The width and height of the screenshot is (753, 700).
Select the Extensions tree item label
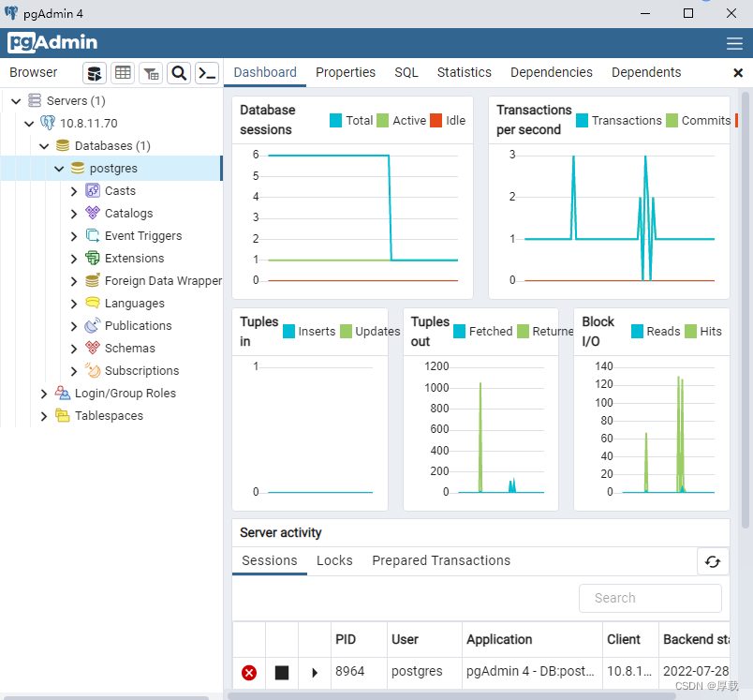point(135,259)
